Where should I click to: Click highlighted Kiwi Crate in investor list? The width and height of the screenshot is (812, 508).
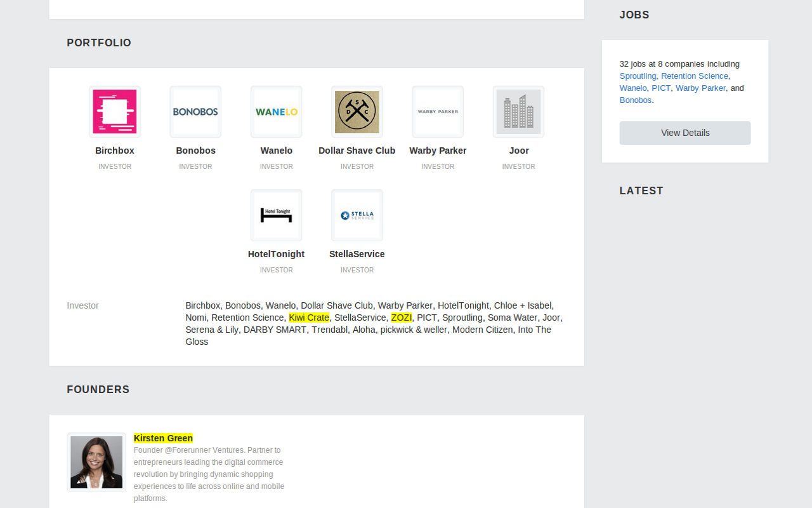(309, 317)
